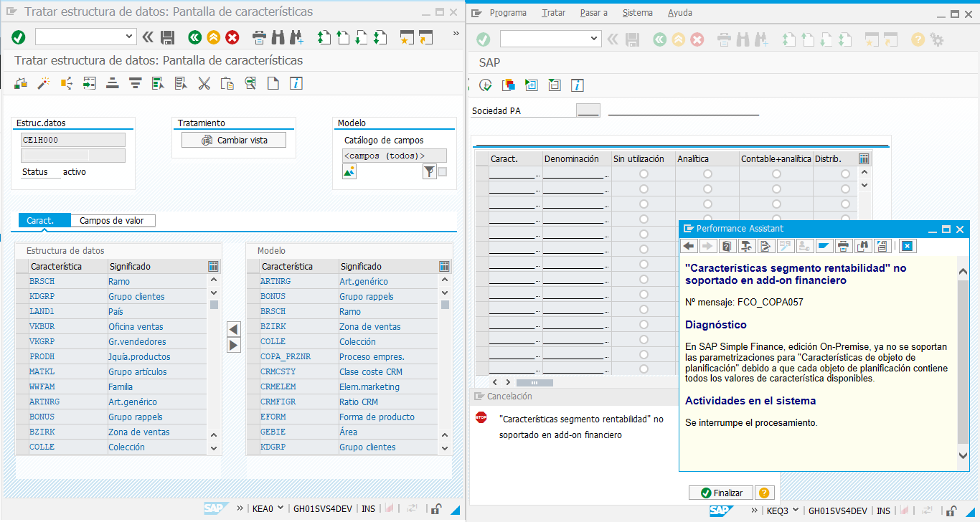The width and height of the screenshot is (980, 522).
Task: Click the magic wand activate icon
Action: tap(44, 83)
